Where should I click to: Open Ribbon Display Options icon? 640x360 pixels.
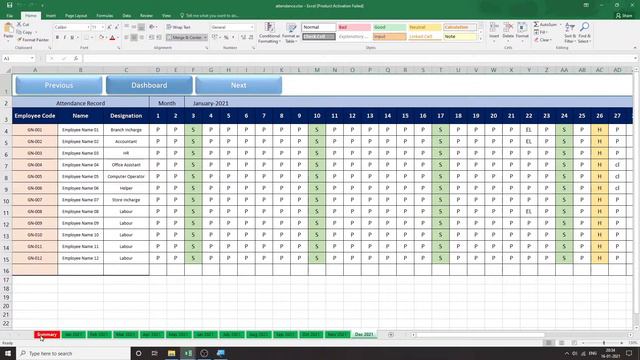(x=586, y=5)
